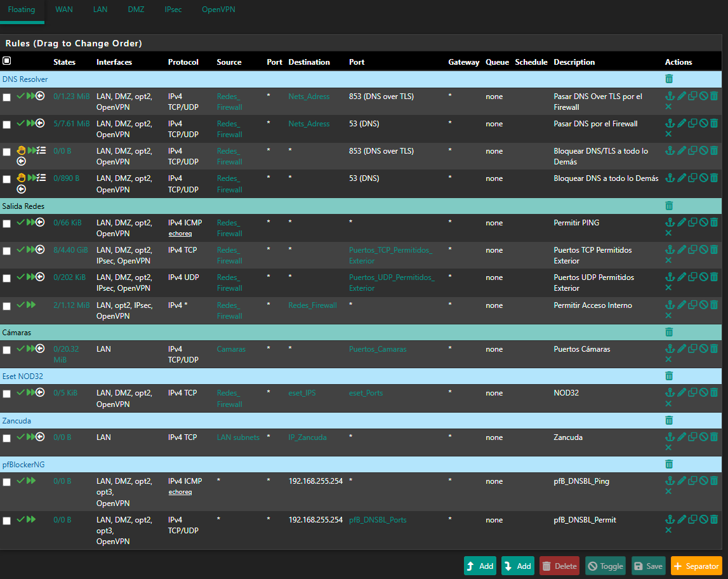Add a new Separator

coord(696,566)
